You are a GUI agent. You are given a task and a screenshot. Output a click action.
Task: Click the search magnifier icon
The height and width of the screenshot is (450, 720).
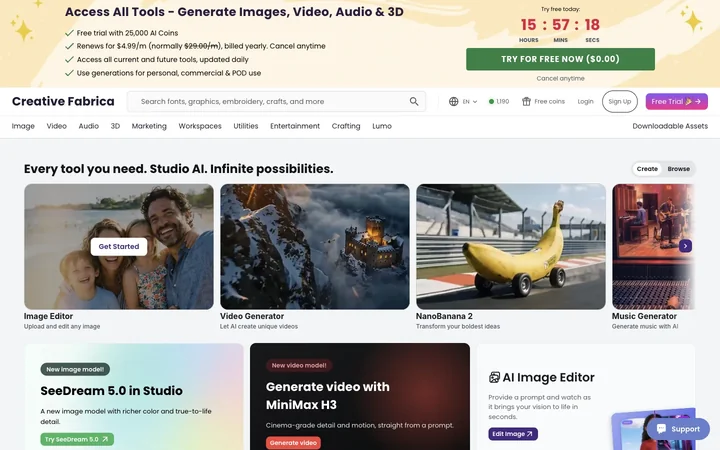(414, 101)
